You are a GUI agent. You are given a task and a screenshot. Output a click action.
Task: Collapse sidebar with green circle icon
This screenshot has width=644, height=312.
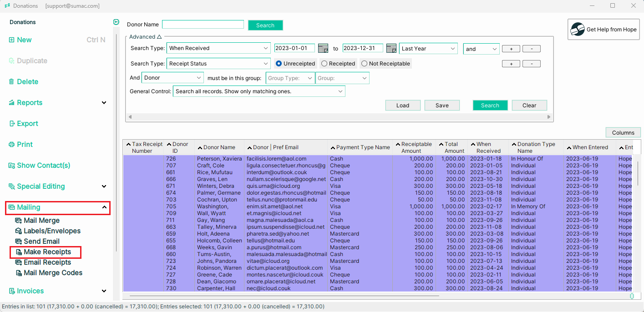[x=116, y=22]
